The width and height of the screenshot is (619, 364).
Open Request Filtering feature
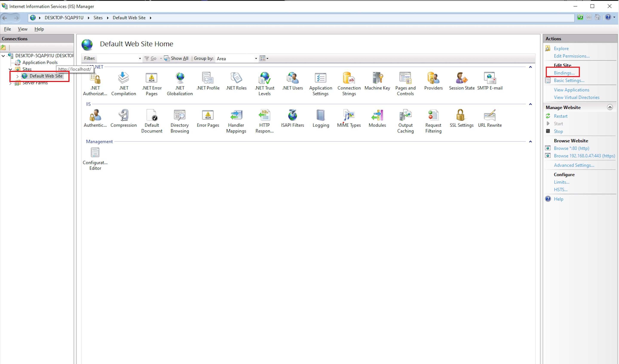(x=433, y=121)
